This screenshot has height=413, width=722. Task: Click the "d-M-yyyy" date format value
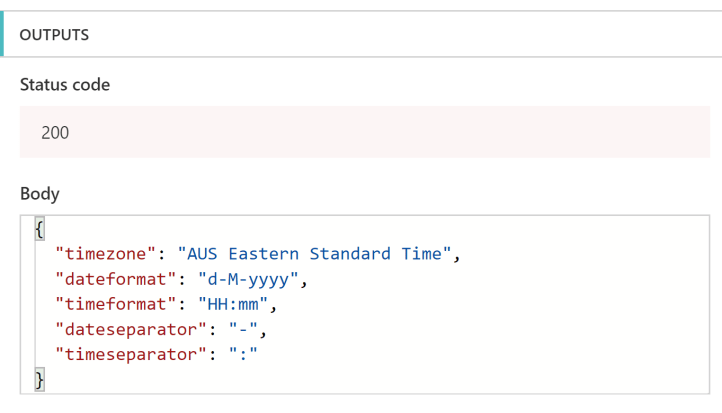click(x=244, y=279)
